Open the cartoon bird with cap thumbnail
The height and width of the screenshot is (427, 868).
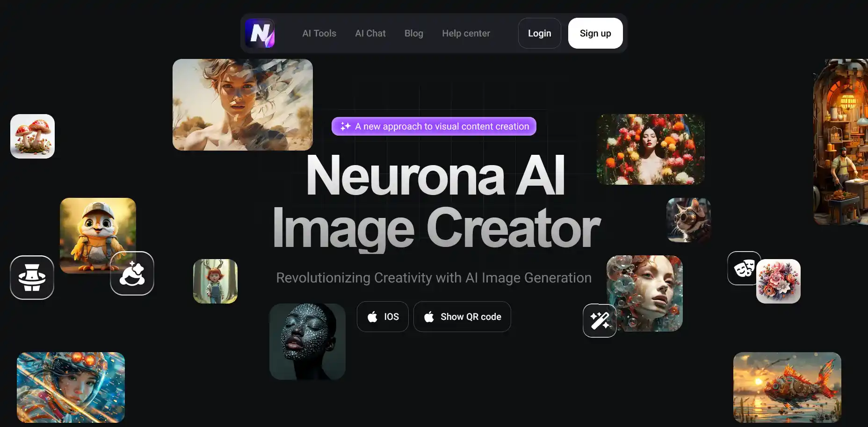[98, 235]
